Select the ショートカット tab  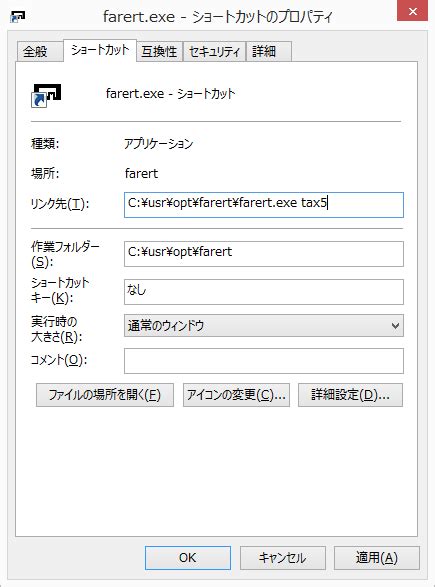tap(100, 50)
